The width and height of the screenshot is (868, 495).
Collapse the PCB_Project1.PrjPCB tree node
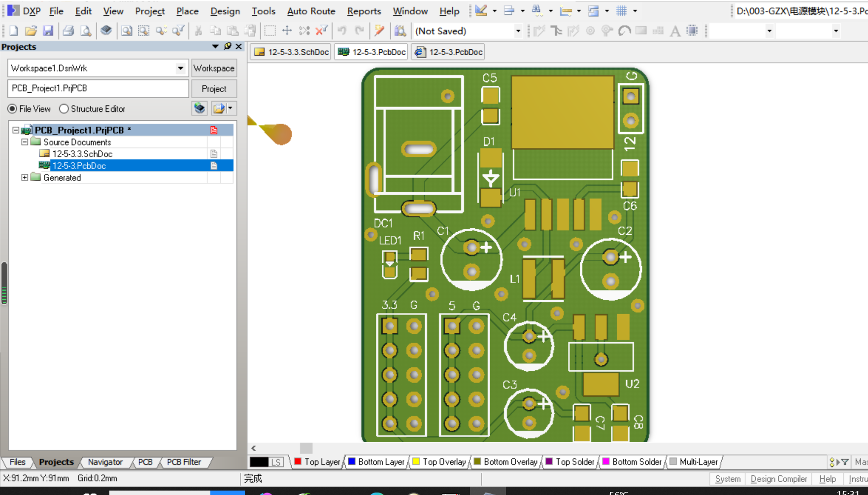(16, 130)
